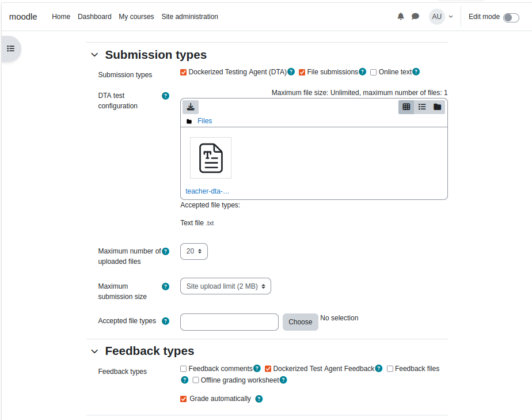Enable the Offline grading worksheet checkbox

[196, 380]
